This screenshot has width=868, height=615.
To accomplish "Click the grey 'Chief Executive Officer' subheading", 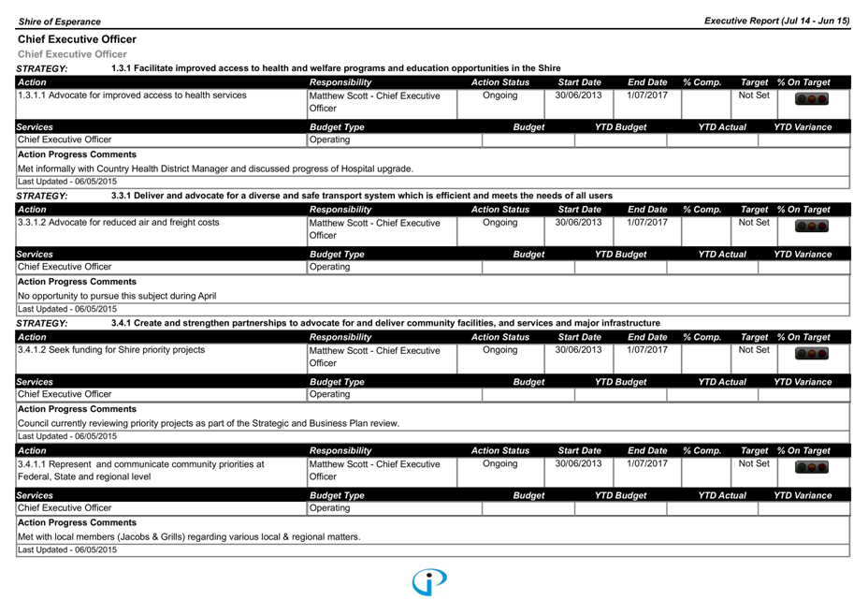I will click(72, 54).
